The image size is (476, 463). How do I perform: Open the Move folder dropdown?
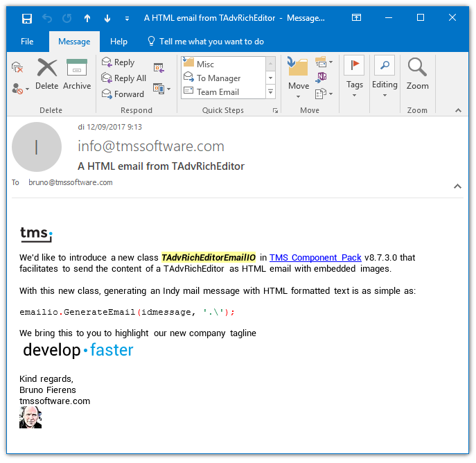[298, 77]
